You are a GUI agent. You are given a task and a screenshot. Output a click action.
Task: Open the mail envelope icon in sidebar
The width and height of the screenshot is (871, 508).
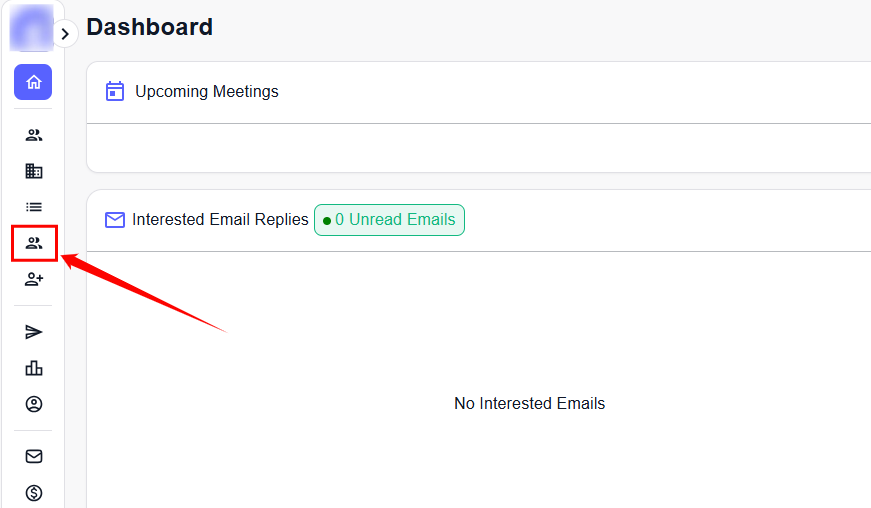[34, 456]
